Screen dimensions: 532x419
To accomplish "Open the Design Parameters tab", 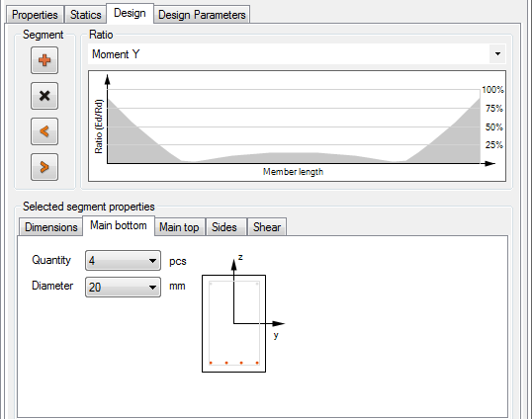I will pyautogui.click(x=202, y=15).
